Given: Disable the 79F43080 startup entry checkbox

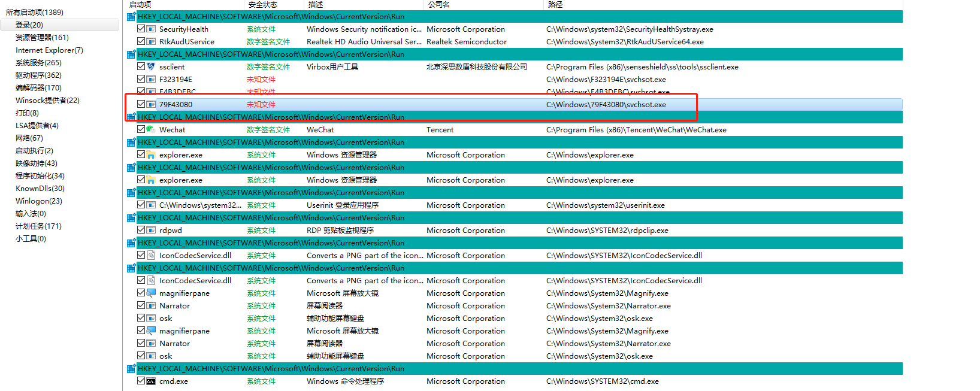Looking at the screenshot, I should point(141,104).
